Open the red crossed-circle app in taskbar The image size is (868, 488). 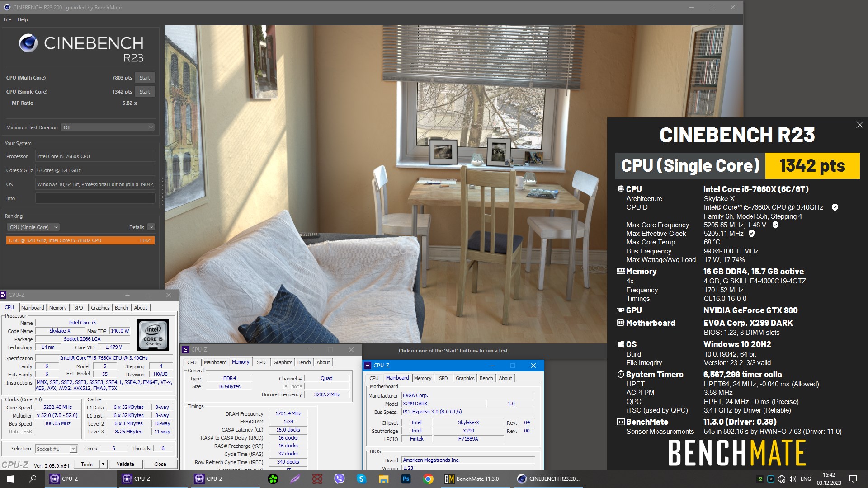[x=317, y=479]
